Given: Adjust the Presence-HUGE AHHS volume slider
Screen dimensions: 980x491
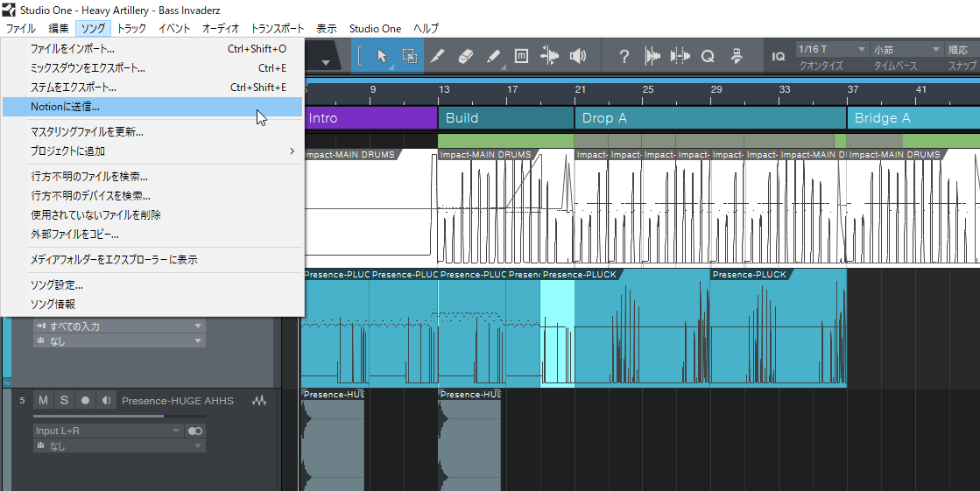Looking at the screenshot, I should click(119, 416).
